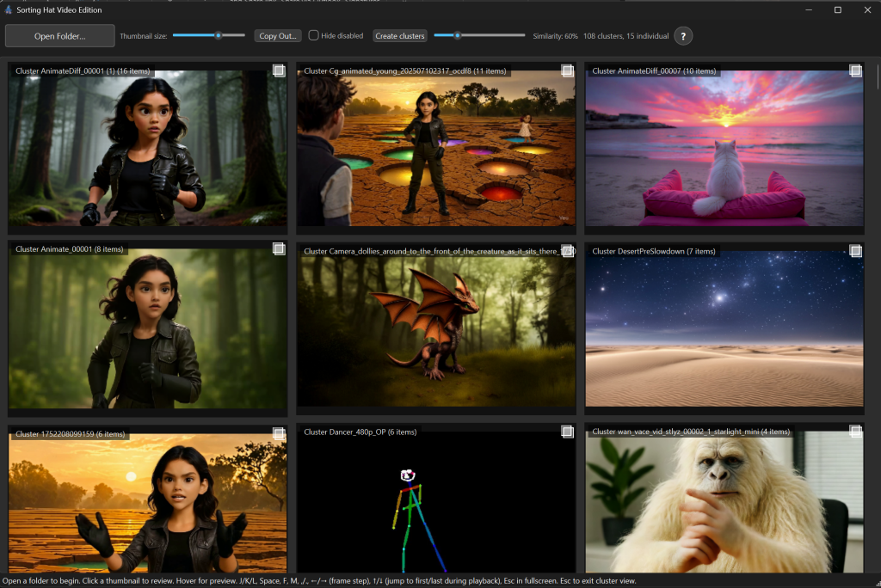Adjust the Similarity slider handle
The width and height of the screenshot is (881, 588).
pos(458,35)
